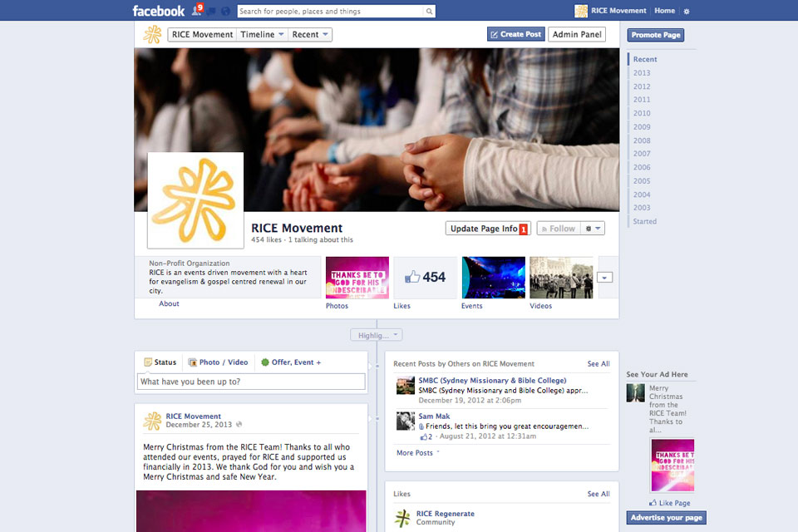Click the Follow button
The height and width of the screenshot is (532, 798).
[559, 229]
